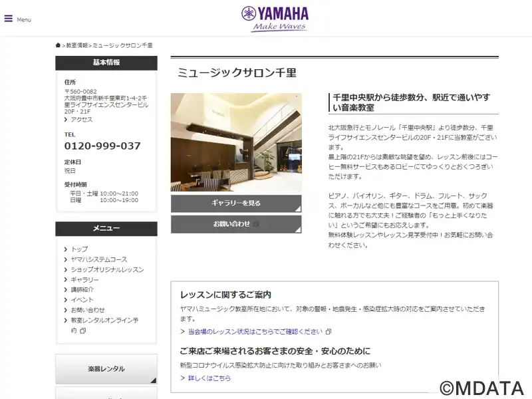
Task: Open the hamburger Menu icon
Action: pyautogui.click(x=9, y=19)
